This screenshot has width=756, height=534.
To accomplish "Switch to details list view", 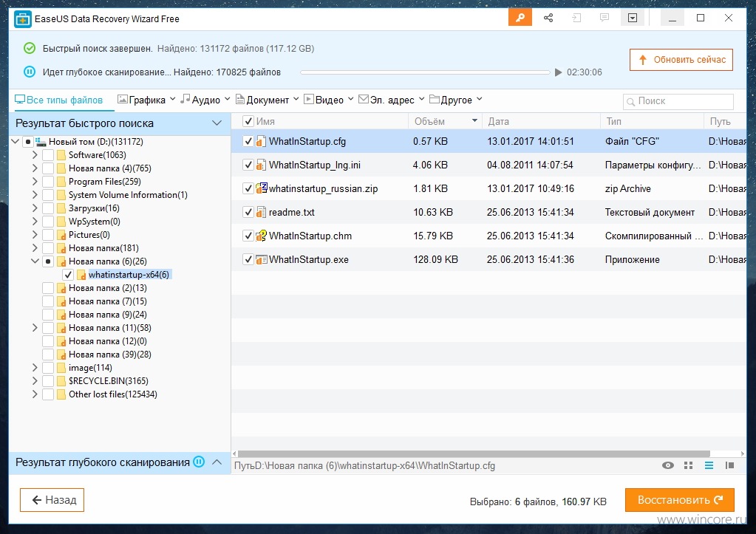I will click(x=709, y=465).
